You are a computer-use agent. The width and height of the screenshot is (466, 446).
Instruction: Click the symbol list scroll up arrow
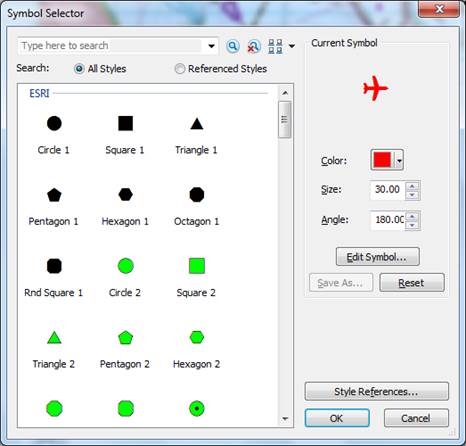tap(285, 93)
